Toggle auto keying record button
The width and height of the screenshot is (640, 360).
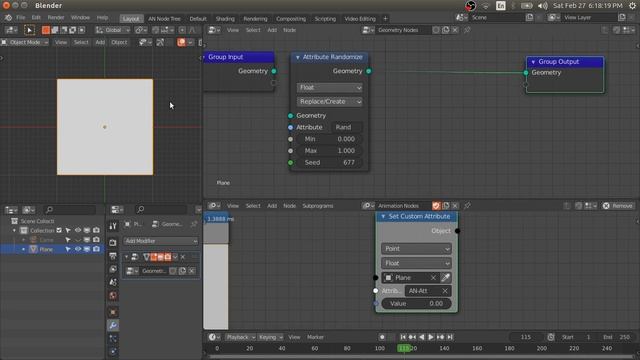click(x=382, y=337)
